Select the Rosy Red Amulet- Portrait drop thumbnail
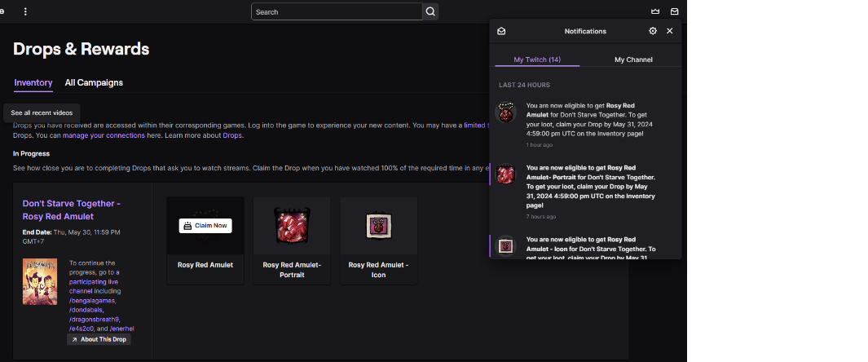 292,227
